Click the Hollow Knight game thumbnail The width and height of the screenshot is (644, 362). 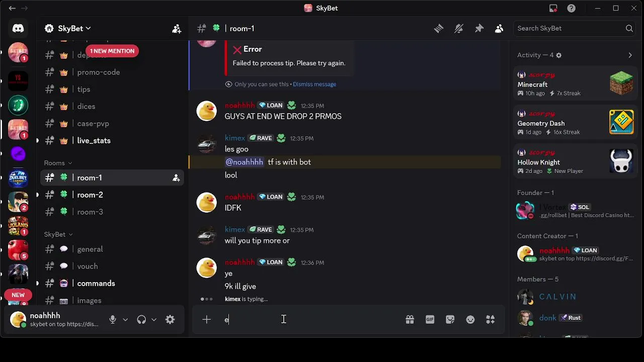click(x=621, y=161)
